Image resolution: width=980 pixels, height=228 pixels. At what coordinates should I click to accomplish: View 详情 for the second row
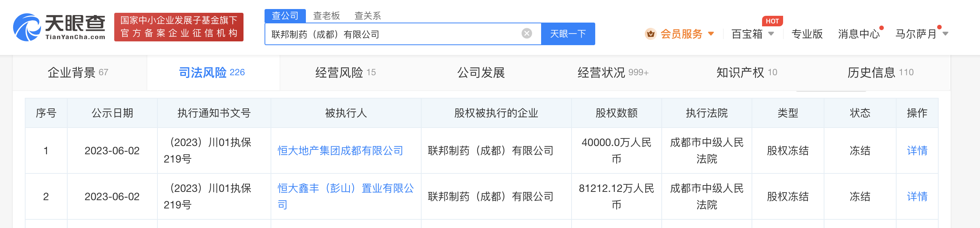(917, 196)
